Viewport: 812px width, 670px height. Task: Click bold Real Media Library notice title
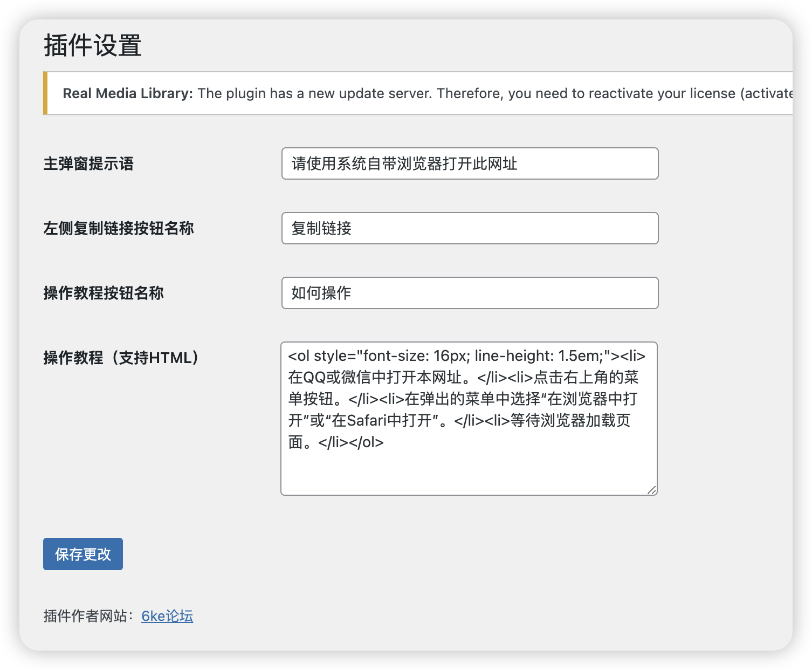coord(128,93)
